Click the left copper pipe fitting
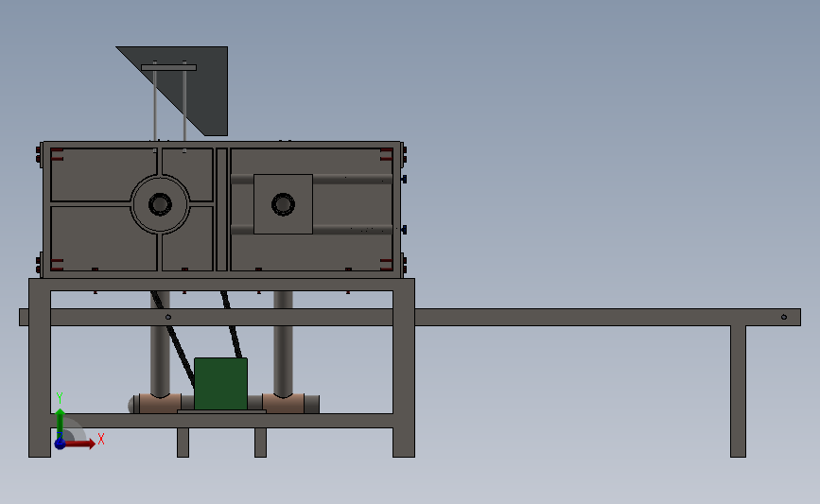 (x=160, y=404)
